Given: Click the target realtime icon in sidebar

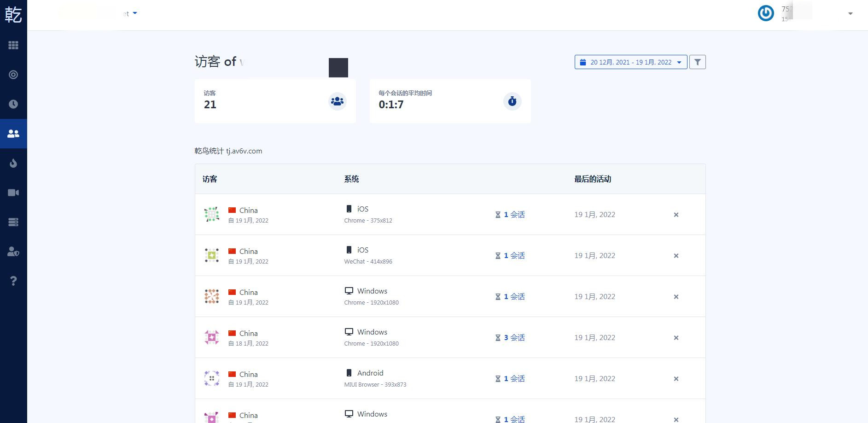Looking at the screenshot, I should (13, 75).
